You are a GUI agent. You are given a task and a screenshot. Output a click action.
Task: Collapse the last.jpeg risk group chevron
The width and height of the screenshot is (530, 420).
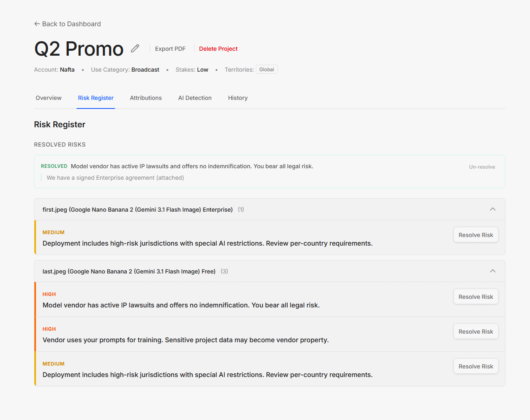point(493,271)
